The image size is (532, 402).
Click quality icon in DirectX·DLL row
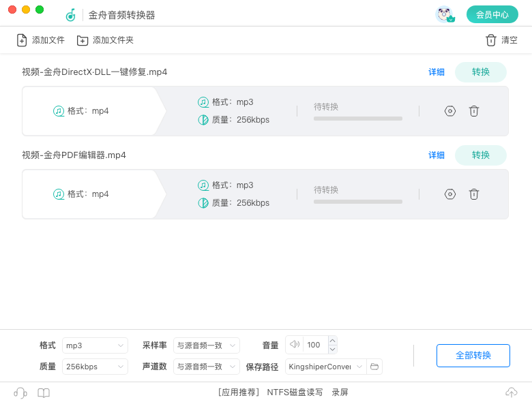pyautogui.click(x=203, y=120)
